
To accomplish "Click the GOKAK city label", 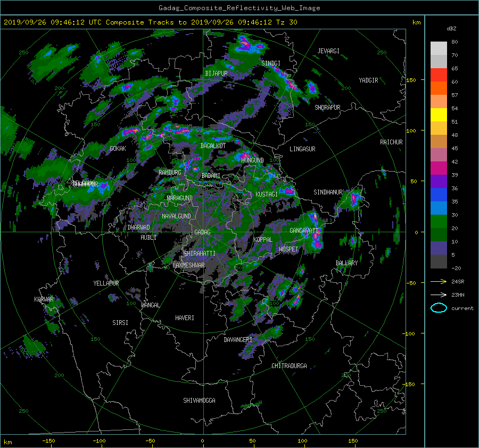I will coord(118,148).
